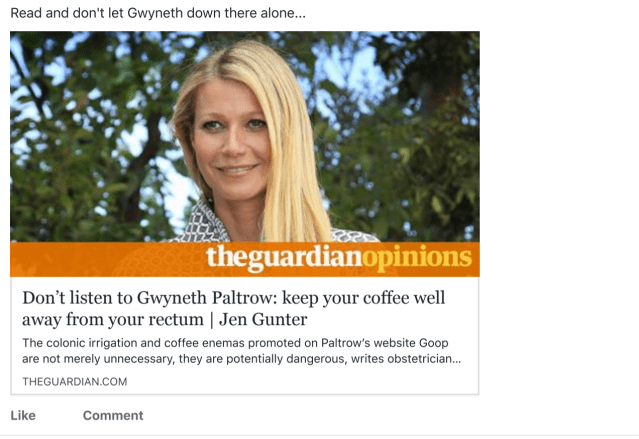Click the Like button under the post
The image size is (639, 439).
[x=23, y=415]
